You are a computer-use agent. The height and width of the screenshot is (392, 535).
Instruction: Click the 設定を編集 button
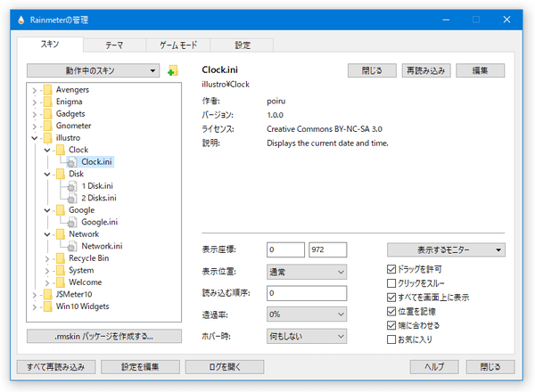pos(140,367)
